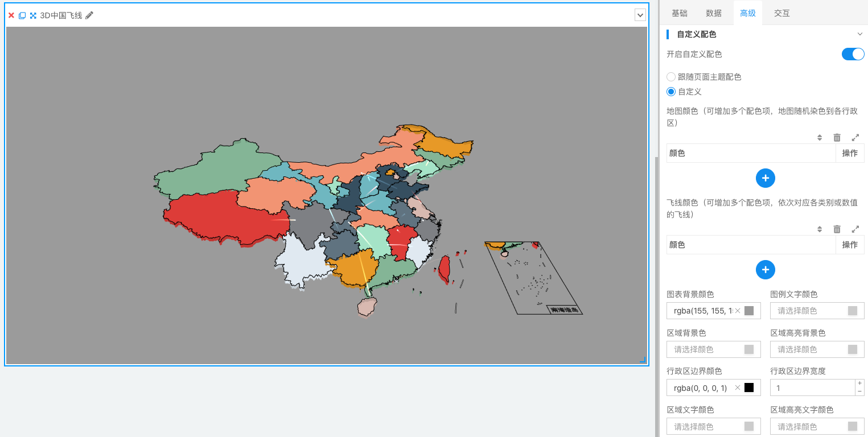
Task: Edit the 3D中国飞线 title with pencil icon
Action: 89,15
